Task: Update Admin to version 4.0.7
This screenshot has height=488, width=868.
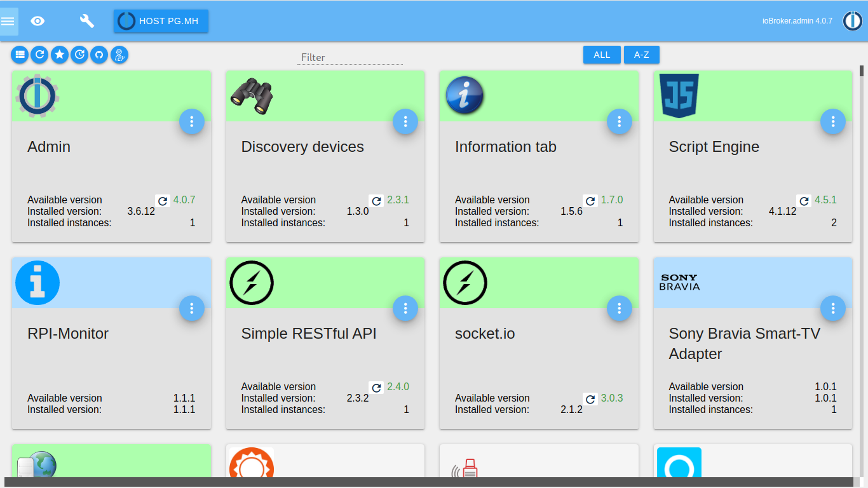Action: [163, 200]
